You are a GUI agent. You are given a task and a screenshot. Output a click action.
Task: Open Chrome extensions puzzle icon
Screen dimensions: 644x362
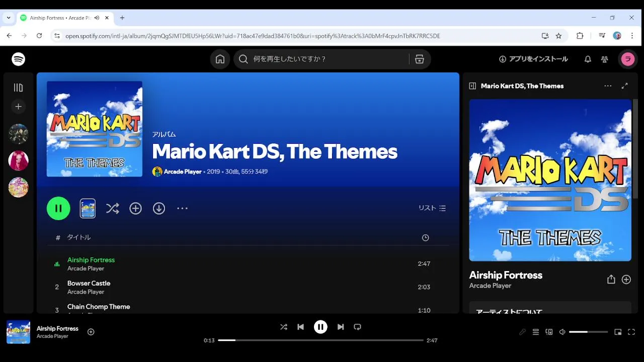(580, 36)
